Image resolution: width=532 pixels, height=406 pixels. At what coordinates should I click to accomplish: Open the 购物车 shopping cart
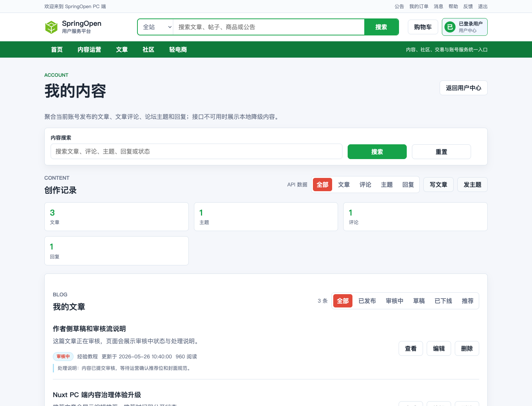tap(423, 27)
